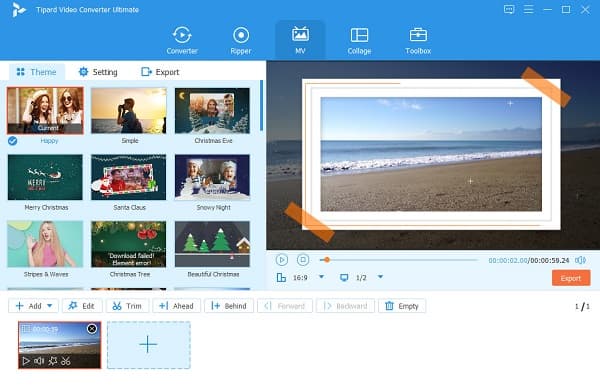The height and width of the screenshot is (387, 600).
Task: Expand the Add dropdown arrow
Action: coord(50,306)
